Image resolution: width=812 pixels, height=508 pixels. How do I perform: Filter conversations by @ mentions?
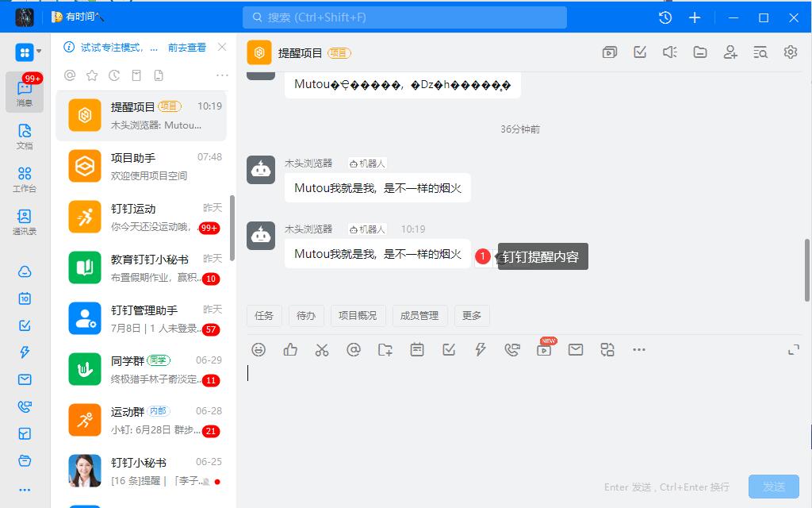point(70,75)
